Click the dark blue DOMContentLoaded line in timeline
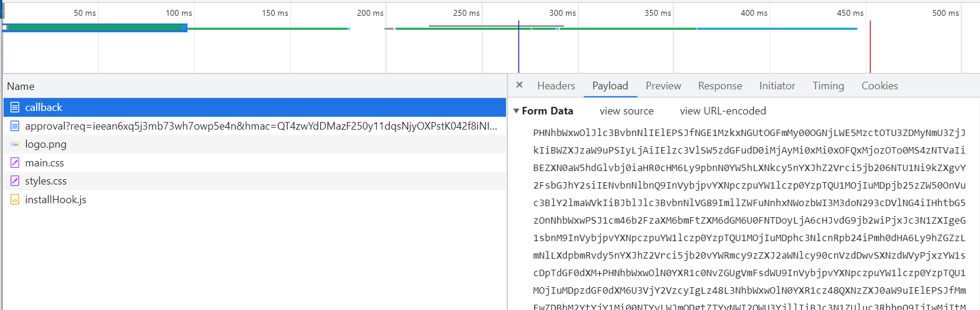 518,47
